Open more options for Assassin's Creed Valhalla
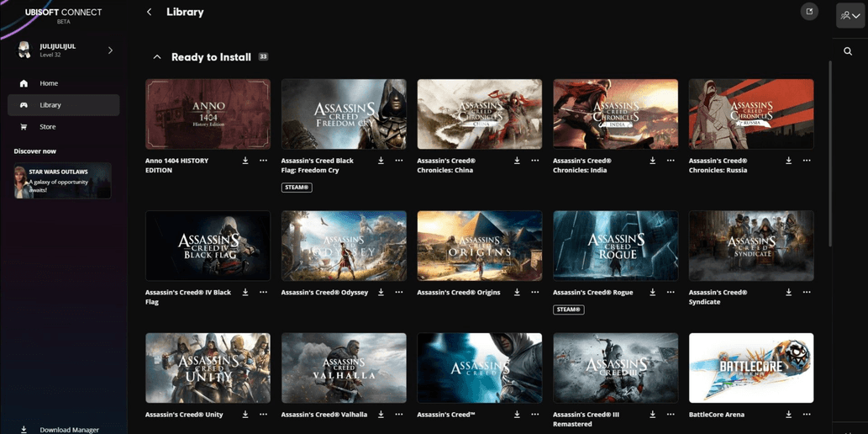 pos(399,414)
